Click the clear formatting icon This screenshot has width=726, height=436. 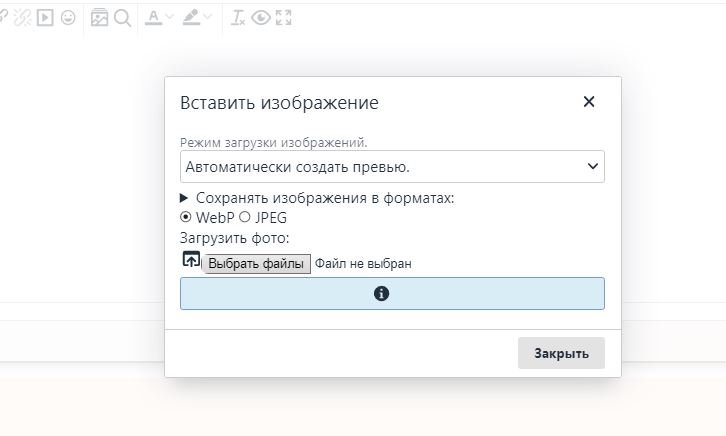[x=238, y=17]
